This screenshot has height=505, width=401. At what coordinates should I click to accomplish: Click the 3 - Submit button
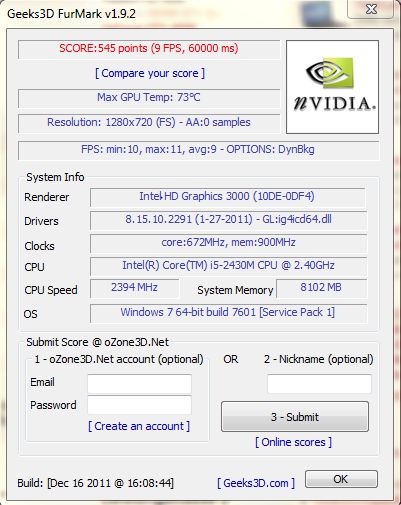tap(295, 417)
